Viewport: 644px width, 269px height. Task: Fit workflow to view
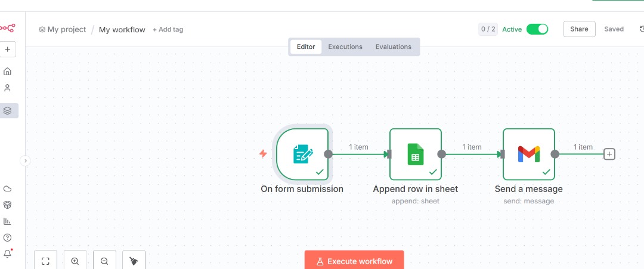(x=46, y=261)
